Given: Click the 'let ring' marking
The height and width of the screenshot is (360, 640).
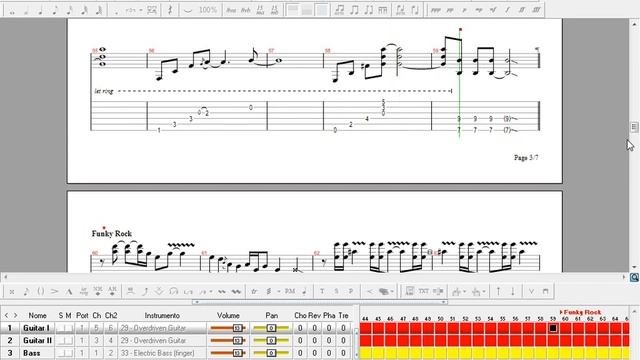Looking at the screenshot, I should click(103, 91).
